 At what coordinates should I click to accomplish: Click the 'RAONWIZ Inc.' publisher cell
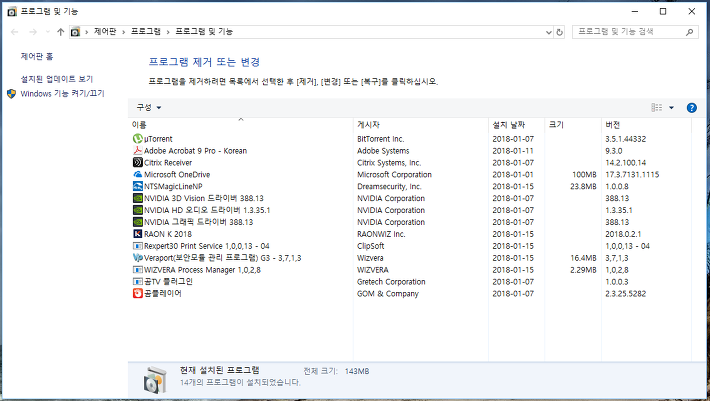tap(381, 234)
